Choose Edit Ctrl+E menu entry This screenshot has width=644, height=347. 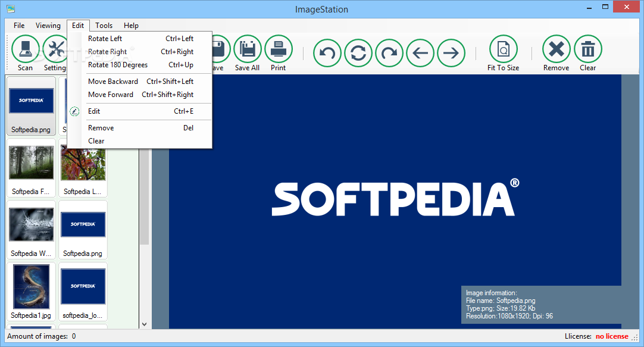click(x=140, y=111)
